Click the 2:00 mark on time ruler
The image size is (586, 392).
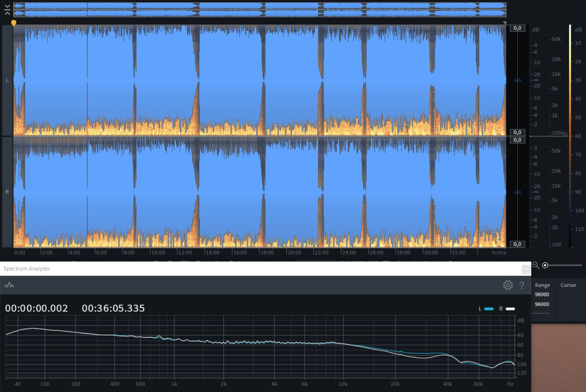pos(47,253)
